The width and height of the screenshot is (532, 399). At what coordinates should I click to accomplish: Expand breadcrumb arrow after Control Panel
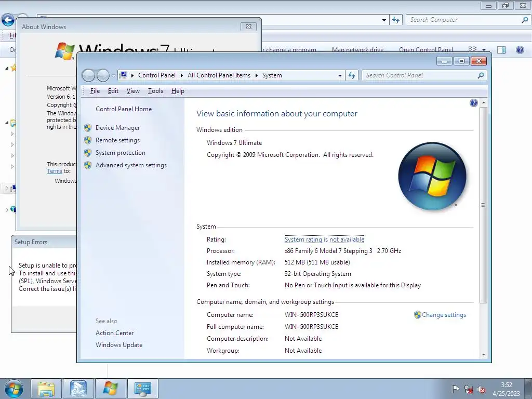pyautogui.click(x=182, y=75)
